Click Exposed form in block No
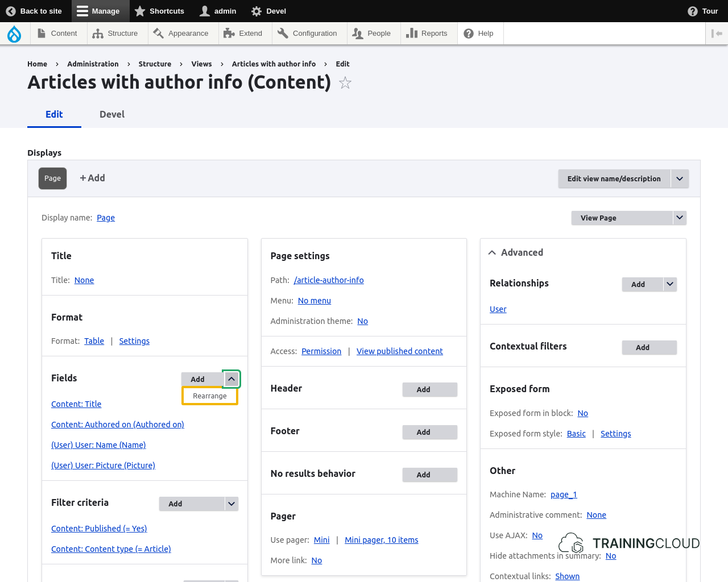 (x=583, y=413)
